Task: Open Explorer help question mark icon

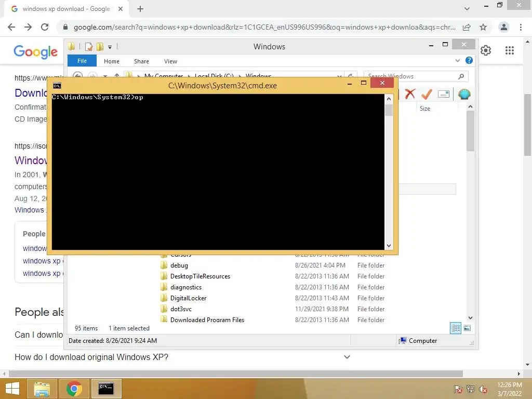Action: coord(469,60)
